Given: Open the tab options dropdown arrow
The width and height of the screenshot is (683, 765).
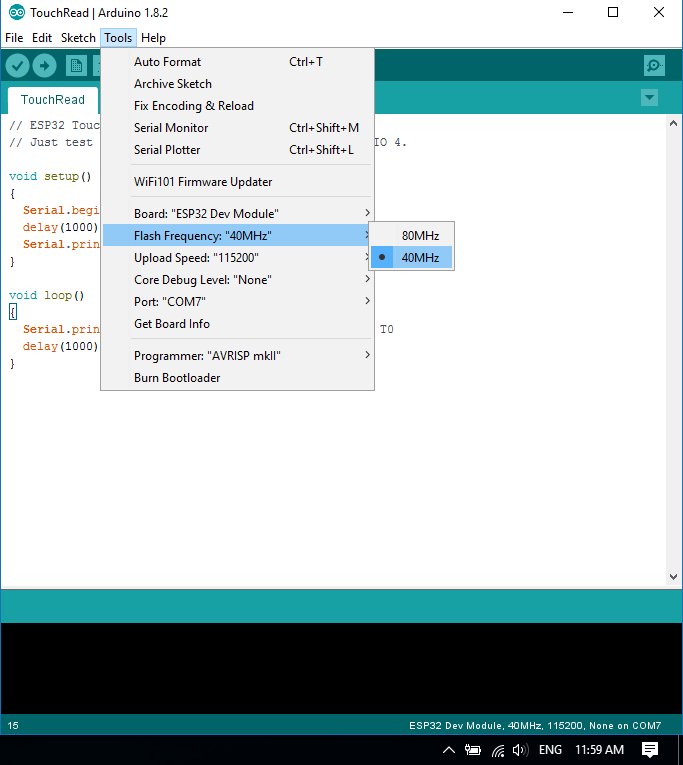Looking at the screenshot, I should pyautogui.click(x=649, y=97).
